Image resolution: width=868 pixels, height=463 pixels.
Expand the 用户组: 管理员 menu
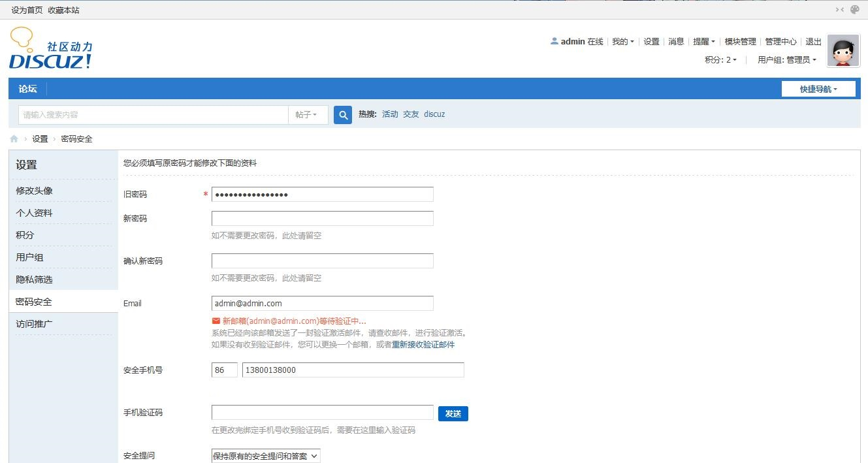786,60
